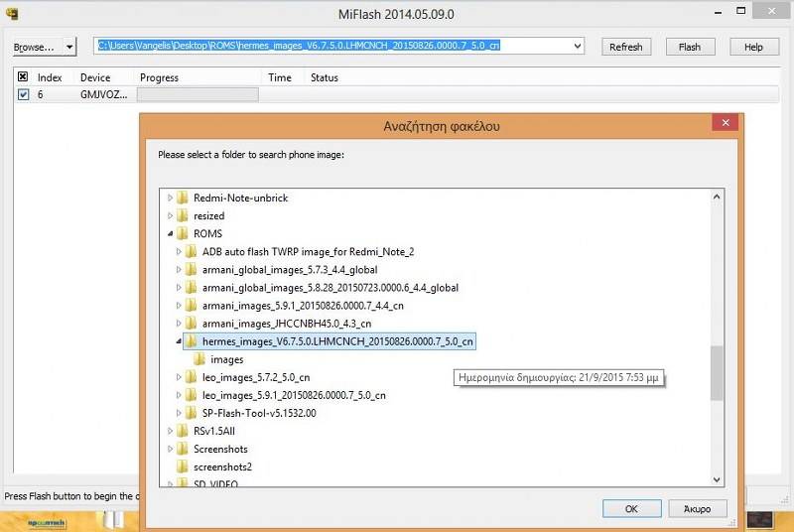
Task: Open the ROM path combo box dropdown
Action: (578, 46)
